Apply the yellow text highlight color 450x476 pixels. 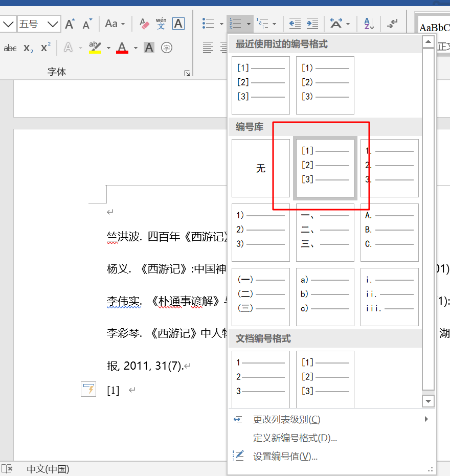(95, 48)
